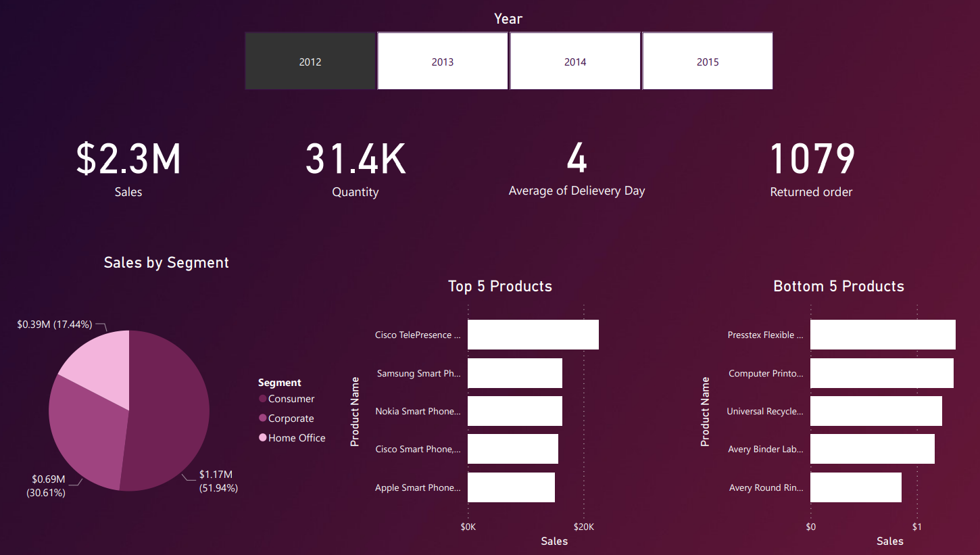
Task: Click the Consumer legend color dot
Action: [262, 399]
